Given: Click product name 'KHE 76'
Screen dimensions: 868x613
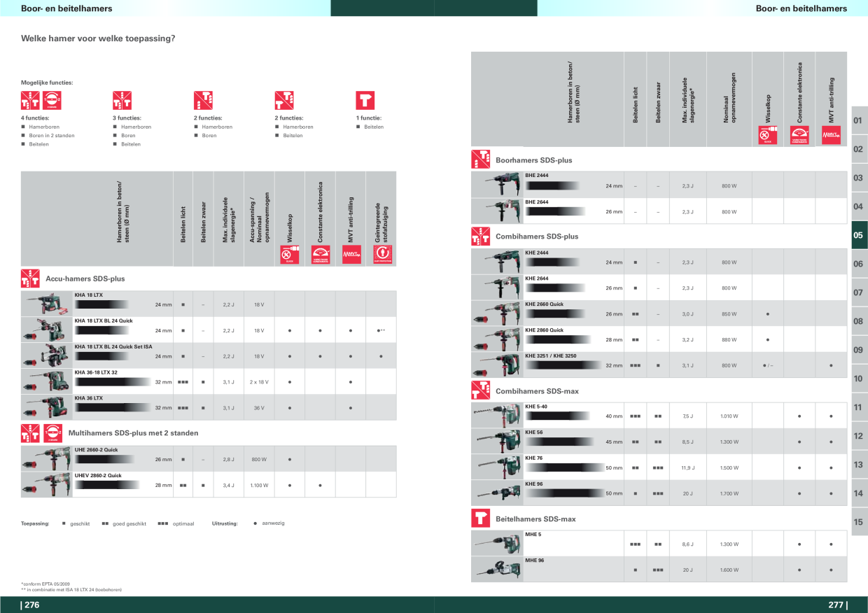Looking at the screenshot, I should pyautogui.click(x=534, y=458).
